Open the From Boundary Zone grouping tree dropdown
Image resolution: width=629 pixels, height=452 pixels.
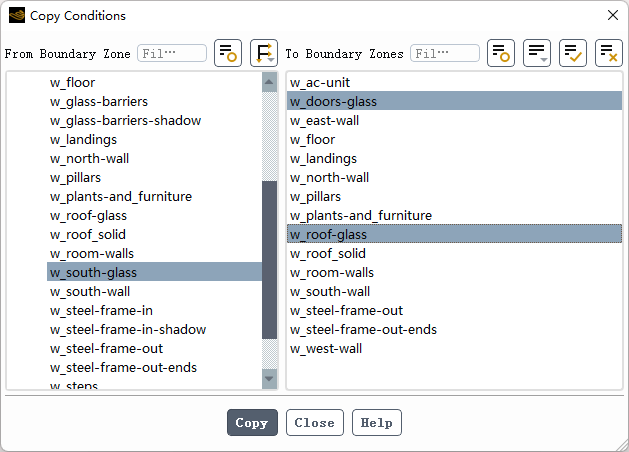pyautogui.click(x=263, y=53)
